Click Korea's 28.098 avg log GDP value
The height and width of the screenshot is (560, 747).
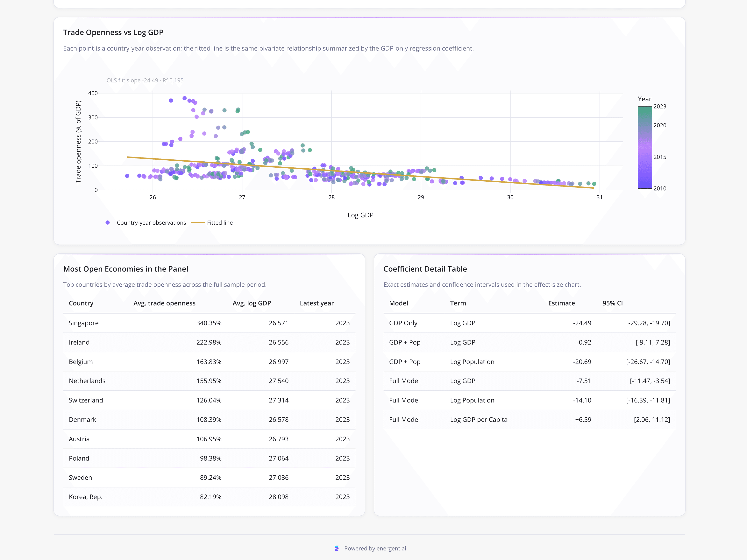click(x=279, y=497)
